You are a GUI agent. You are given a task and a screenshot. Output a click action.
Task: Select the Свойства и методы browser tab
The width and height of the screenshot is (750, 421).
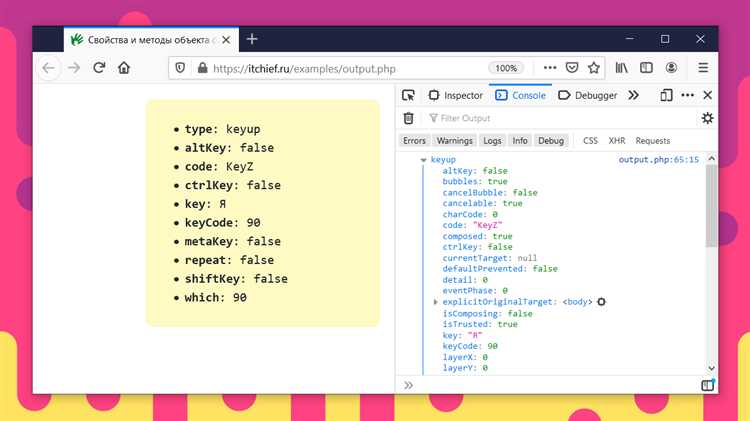pyautogui.click(x=151, y=40)
